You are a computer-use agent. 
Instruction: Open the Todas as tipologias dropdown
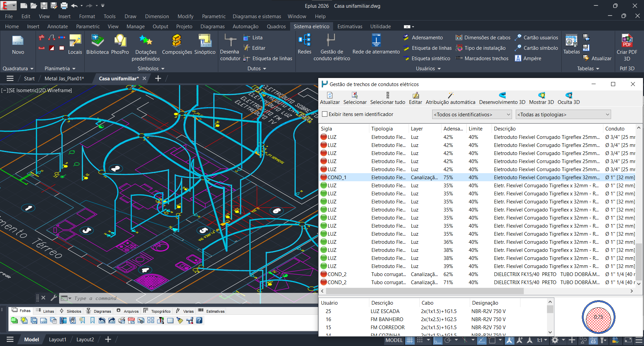(x=563, y=115)
